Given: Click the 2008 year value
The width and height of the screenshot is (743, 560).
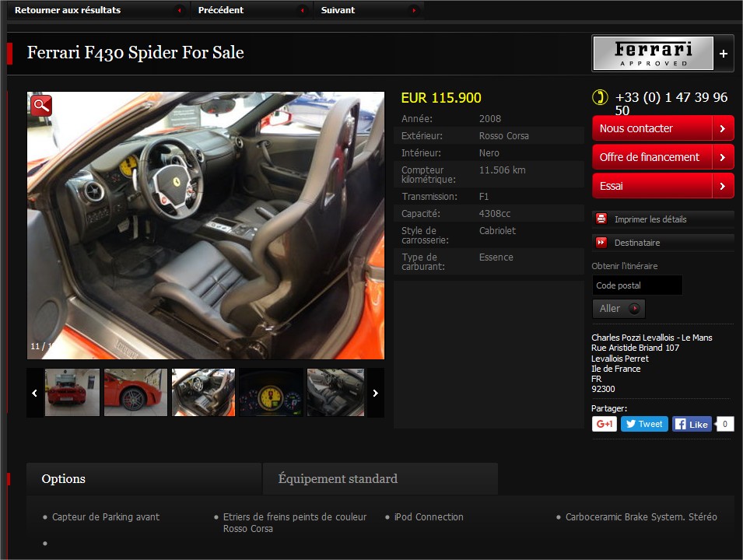Looking at the screenshot, I should point(490,119).
